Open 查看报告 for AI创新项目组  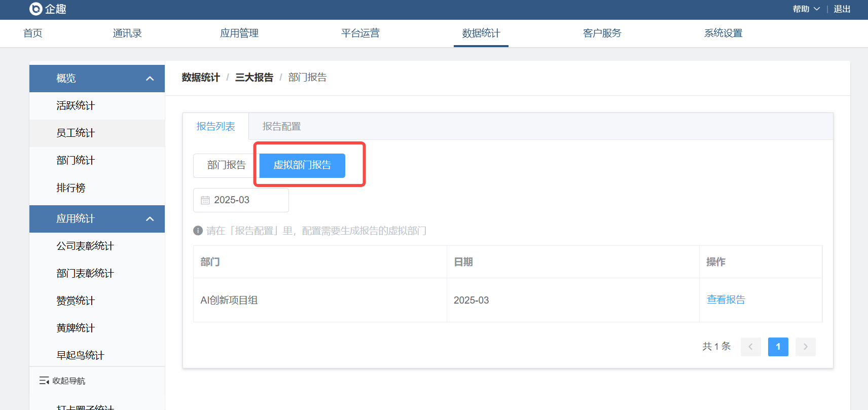tap(726, 300)
